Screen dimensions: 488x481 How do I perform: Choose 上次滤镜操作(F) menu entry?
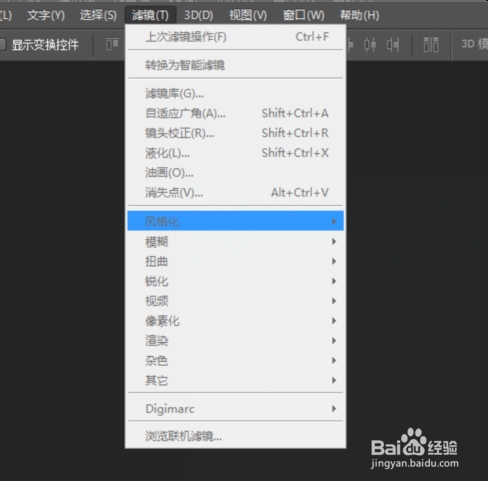235,37
